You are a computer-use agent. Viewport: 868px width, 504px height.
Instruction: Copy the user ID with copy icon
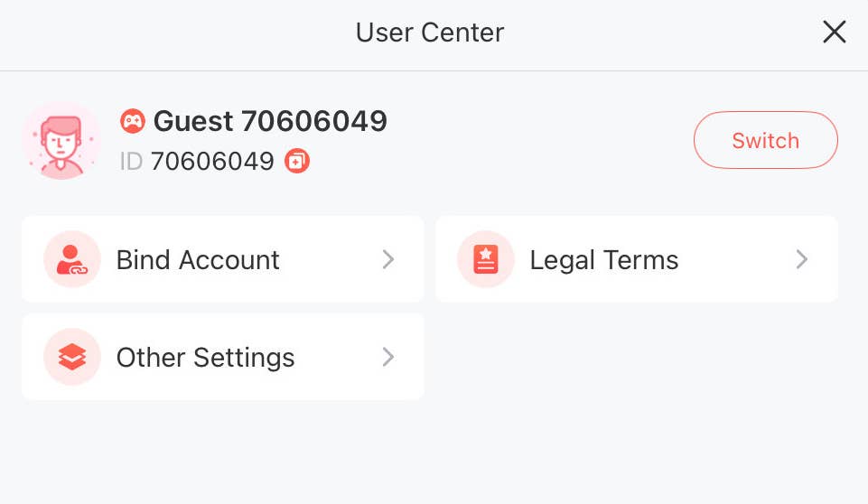pyautogui.click(x=297, y=162)
